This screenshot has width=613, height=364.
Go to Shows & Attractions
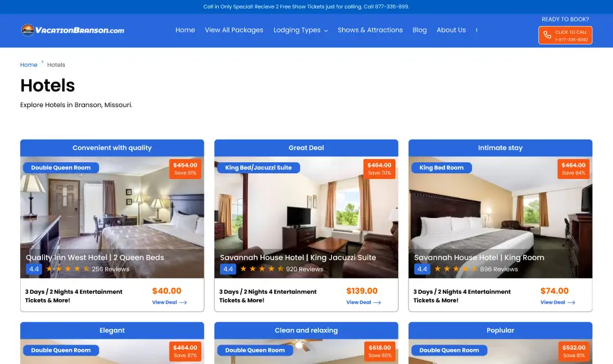click(370, 30)
